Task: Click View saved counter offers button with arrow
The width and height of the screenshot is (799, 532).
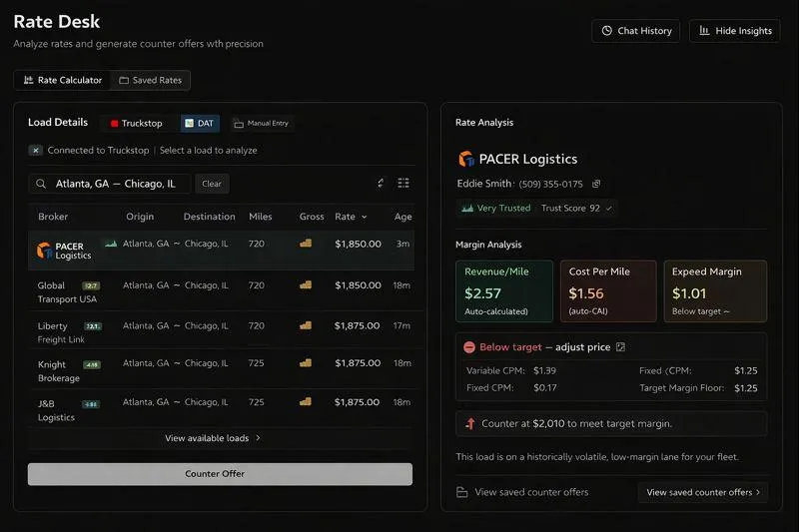Action: click(703, 492)
